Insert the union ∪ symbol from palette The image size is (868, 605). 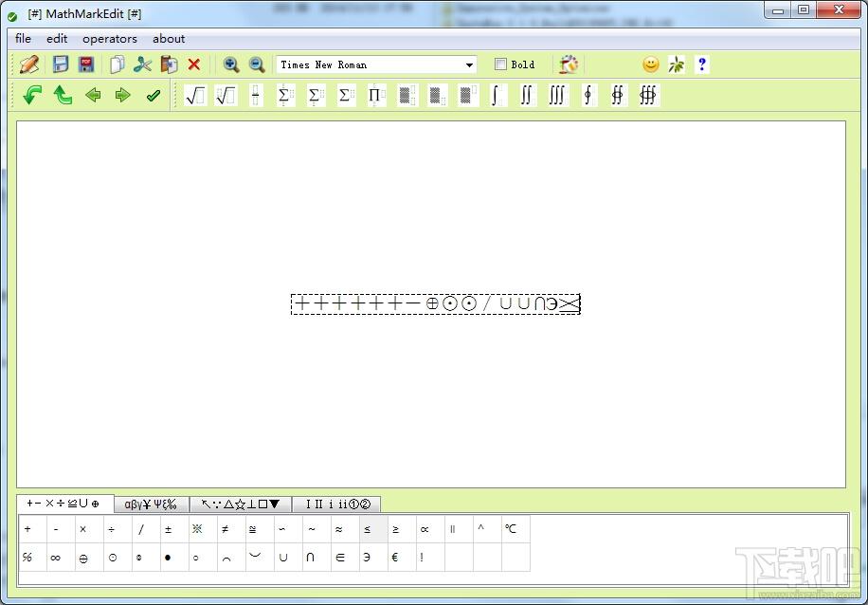coord(288,558)
